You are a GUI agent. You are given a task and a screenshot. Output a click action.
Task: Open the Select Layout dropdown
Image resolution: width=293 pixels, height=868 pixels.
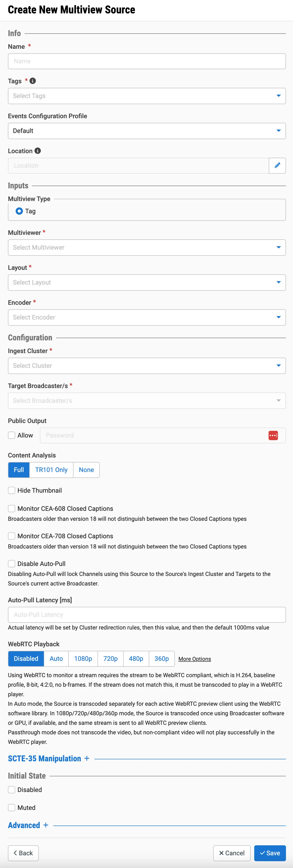pos(147,282)
